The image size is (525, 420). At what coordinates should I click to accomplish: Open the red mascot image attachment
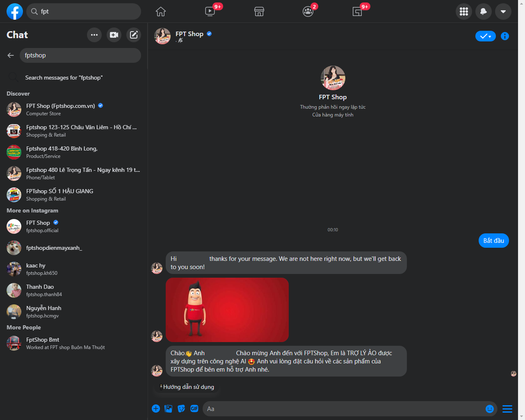(x=227, y=310)
